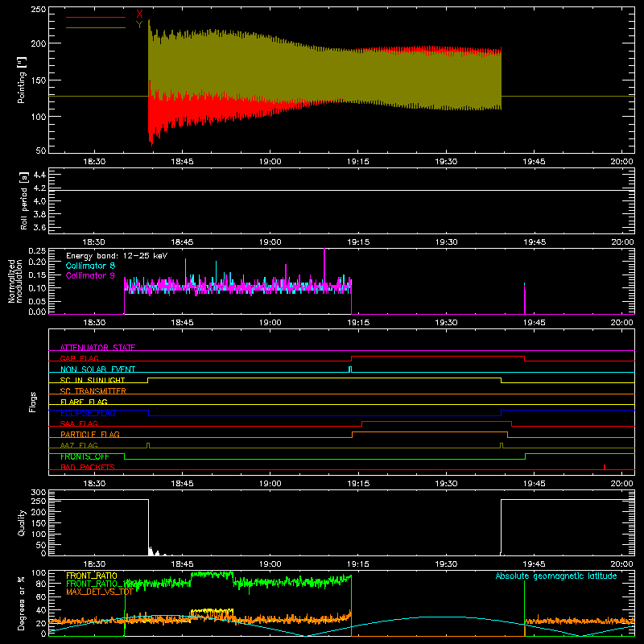
Task: Click the yellow FRONT_RATIO legend text
Action: pos(92,576)
